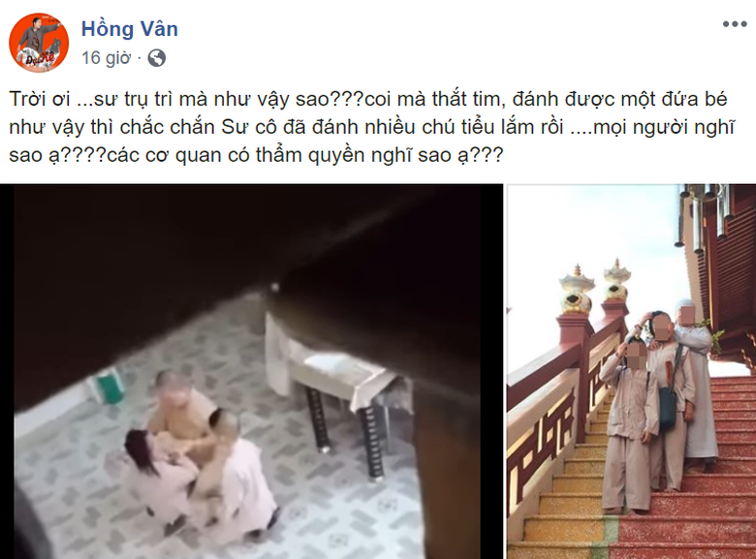The image size is (756, 559).
Task: Click the lantern ornaments on the stair railing
Action: coord(596,287)
